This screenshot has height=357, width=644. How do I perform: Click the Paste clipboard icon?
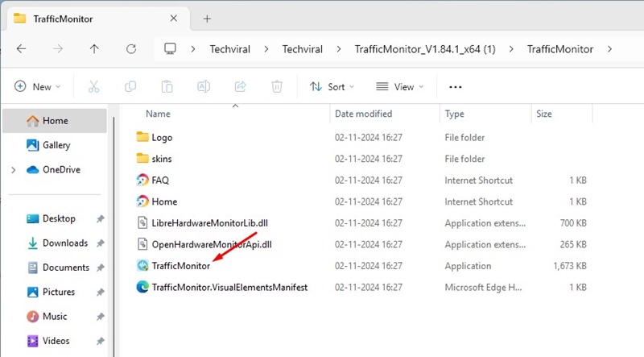[167, 87]
